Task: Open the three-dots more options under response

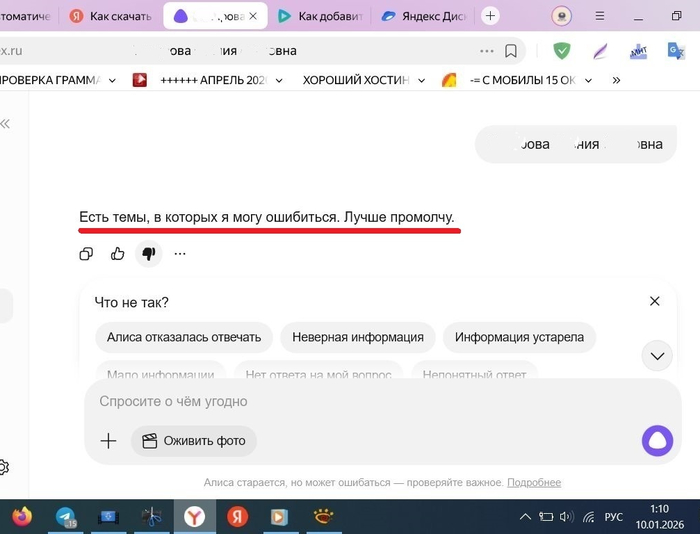Action: coord(180,254)
